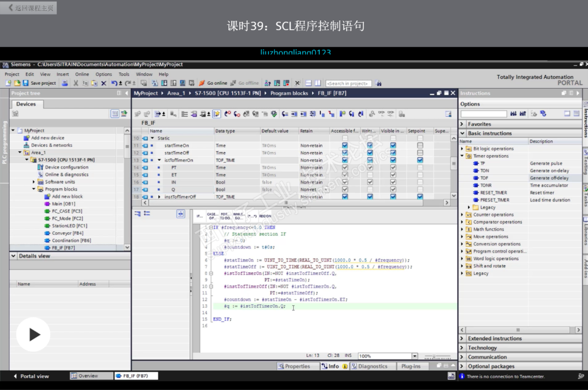Click the Print icon in main toolbar

[x=65, y=83]
